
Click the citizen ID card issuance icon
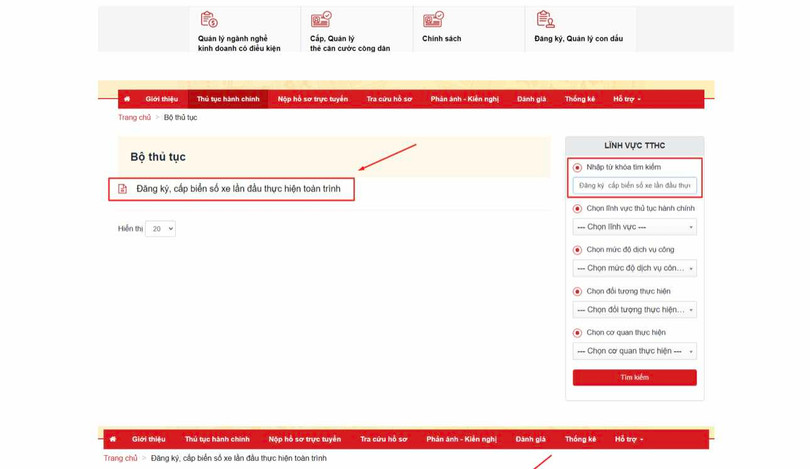321,20
